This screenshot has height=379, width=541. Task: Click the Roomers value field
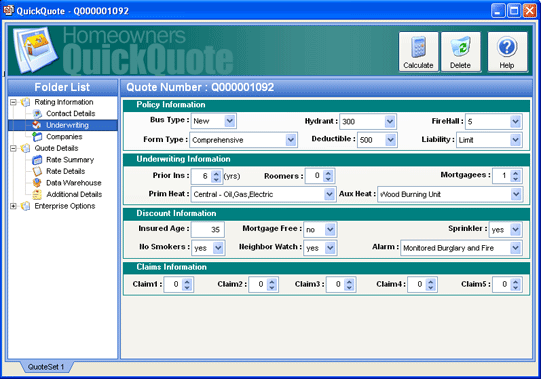[314, 176]
